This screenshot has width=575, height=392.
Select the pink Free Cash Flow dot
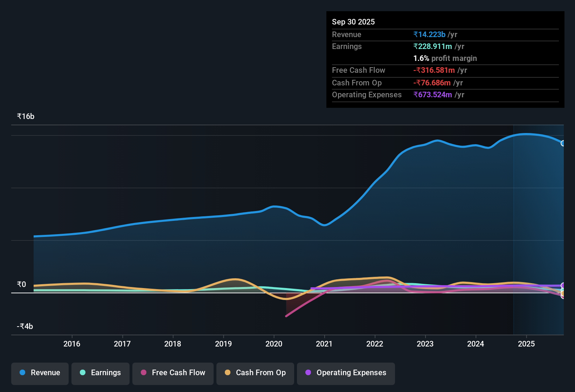click(143, 373)
